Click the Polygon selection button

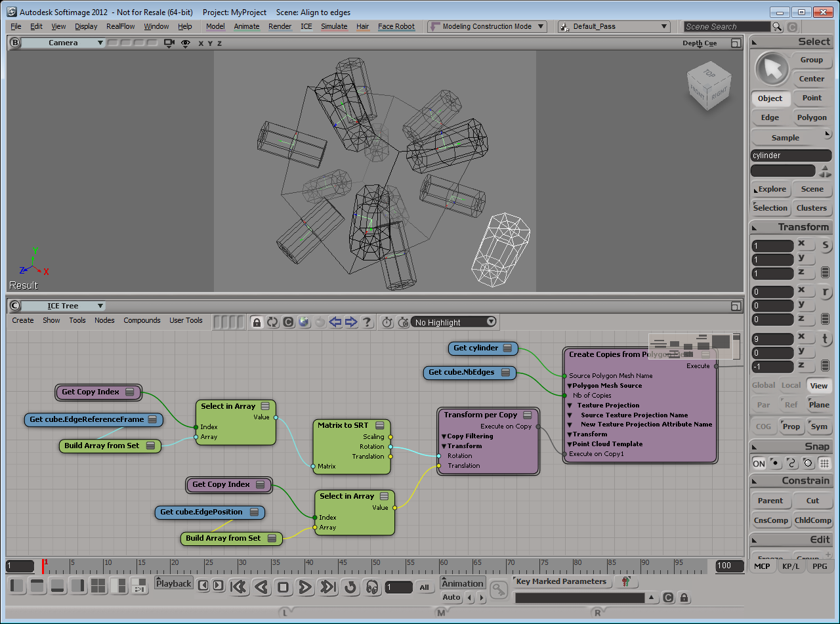coord(812,117)
